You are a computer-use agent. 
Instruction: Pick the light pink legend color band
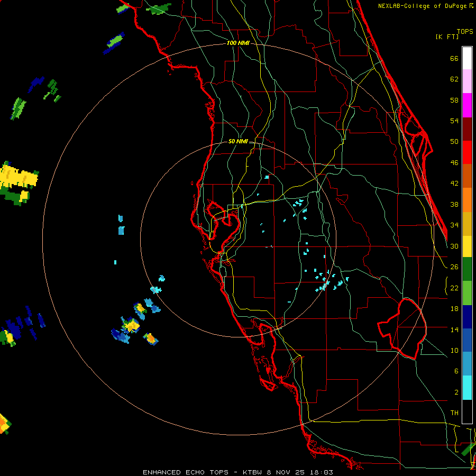click(x=467, y=81)
